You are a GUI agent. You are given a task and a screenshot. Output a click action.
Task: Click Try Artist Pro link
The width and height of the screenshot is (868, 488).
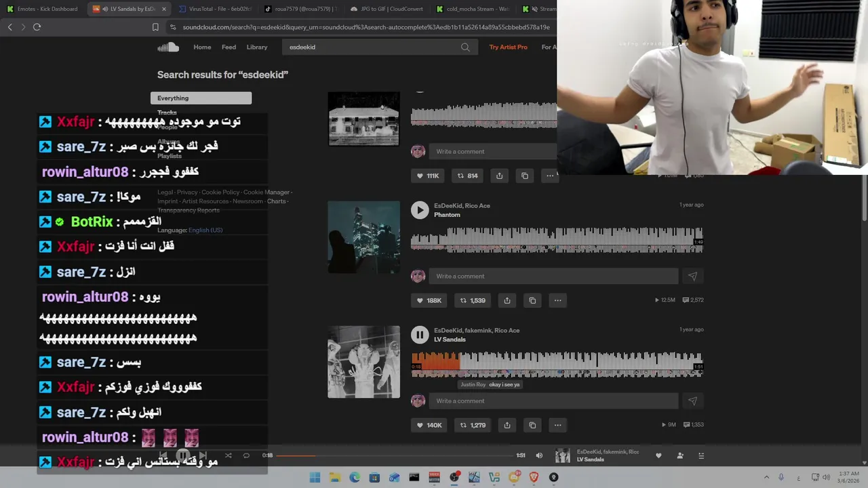point(509,47)
